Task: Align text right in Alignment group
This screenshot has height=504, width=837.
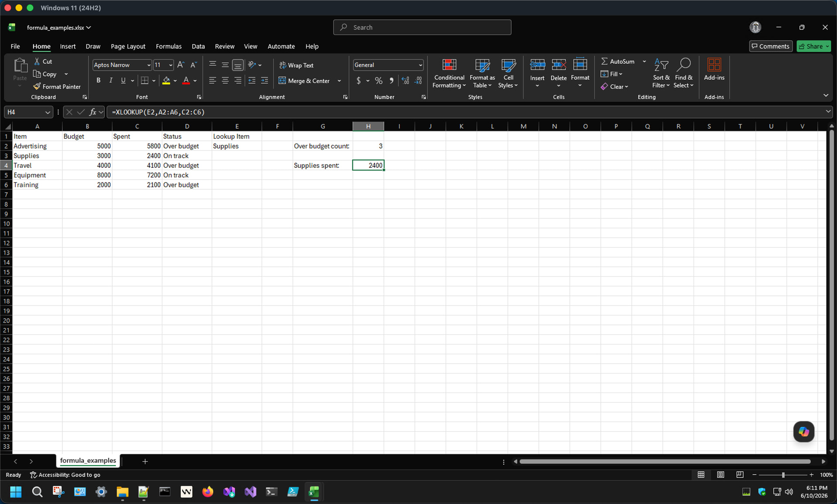Action: pyautogui.click(x=238, y=81)
